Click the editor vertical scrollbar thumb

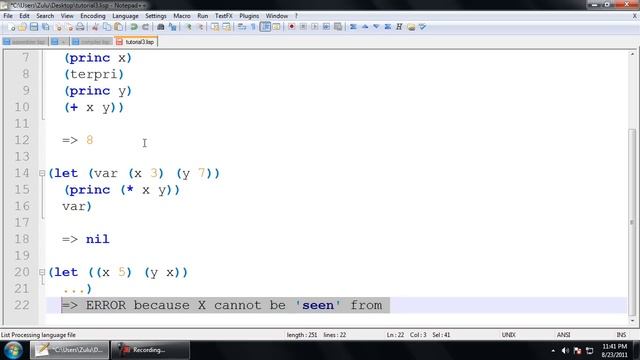pyautogui.click(x=632, y=222)
